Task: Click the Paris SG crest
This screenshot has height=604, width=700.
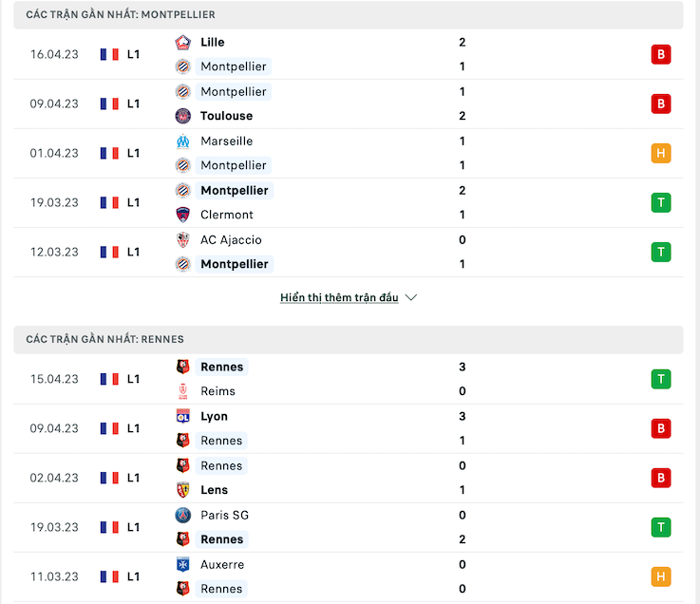Action: pos(182,515)
